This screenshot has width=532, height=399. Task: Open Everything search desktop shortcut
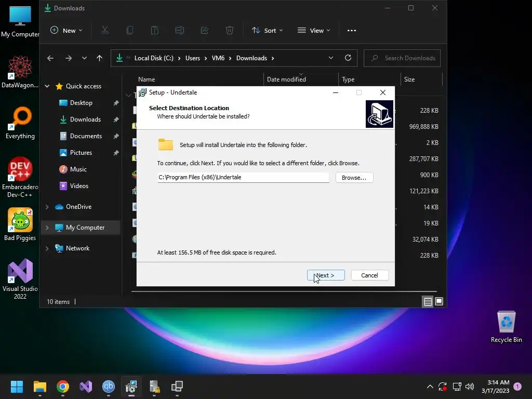coord(20,123)
